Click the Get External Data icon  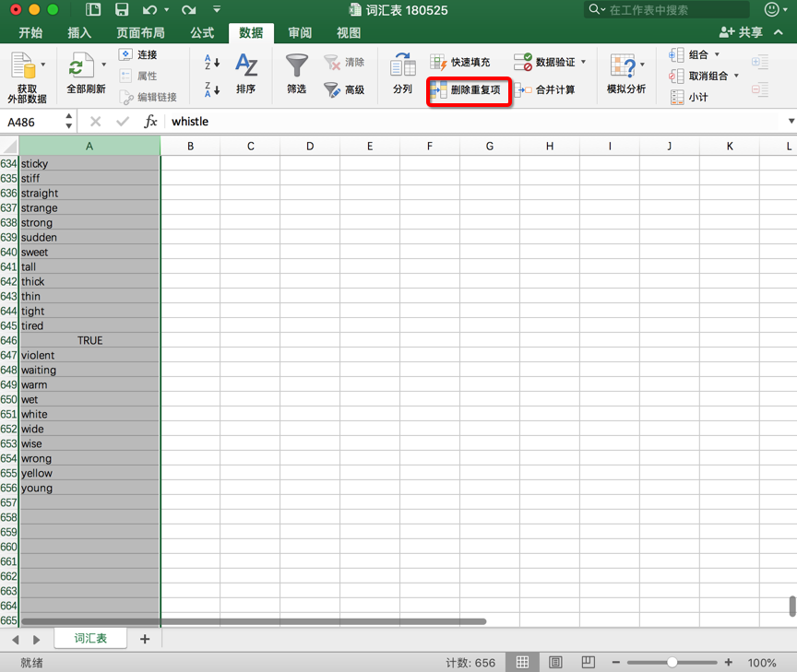coord(23,66)
